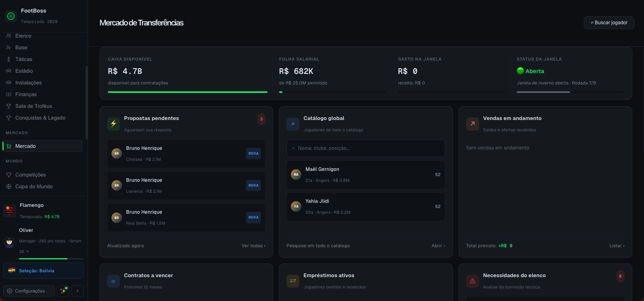
Task: Open the Listar link in Vendas card
Action: 617,246
